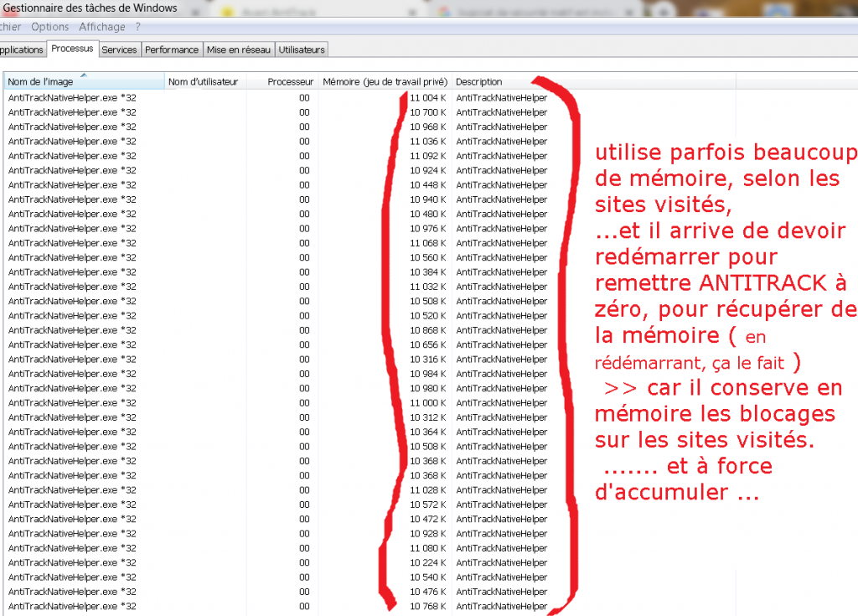Pick the 10 984 K memory value

tap(428, 374)
